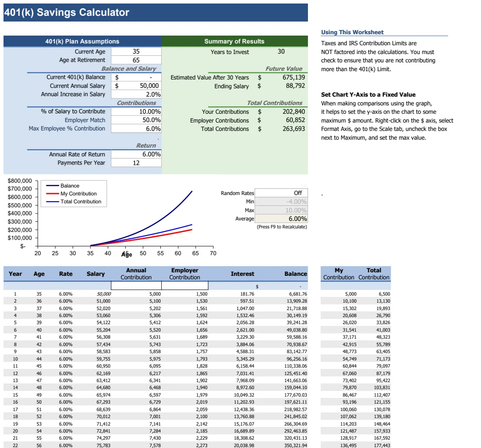Click the Max Employee % Contribution 6.0% cell
This screenshot has width=481, height=448.
point(136,129)
